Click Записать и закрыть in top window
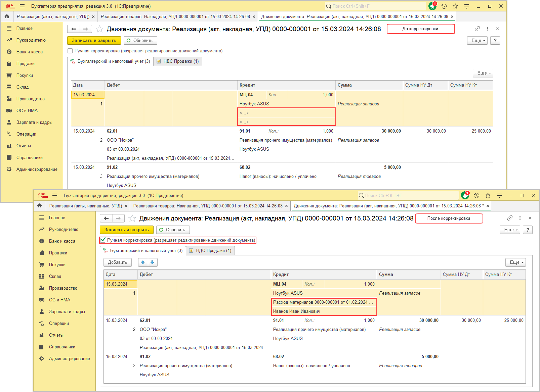 (94, 41)
